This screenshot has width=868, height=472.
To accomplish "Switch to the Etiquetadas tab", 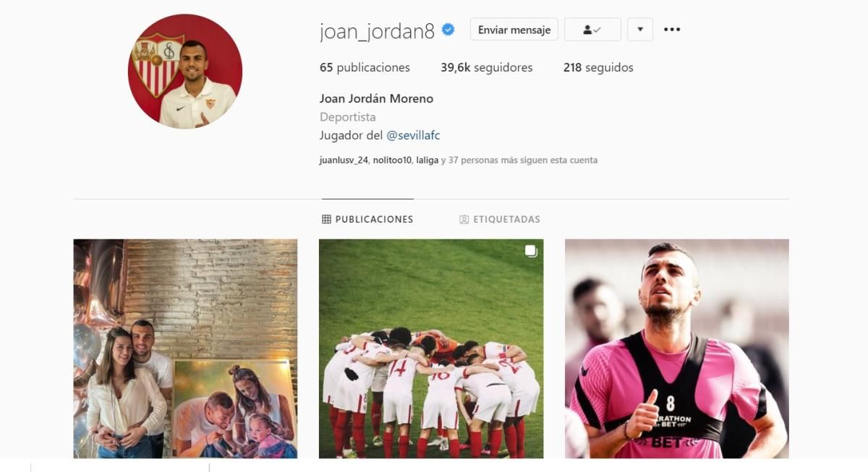I will (x=500, y=219).
